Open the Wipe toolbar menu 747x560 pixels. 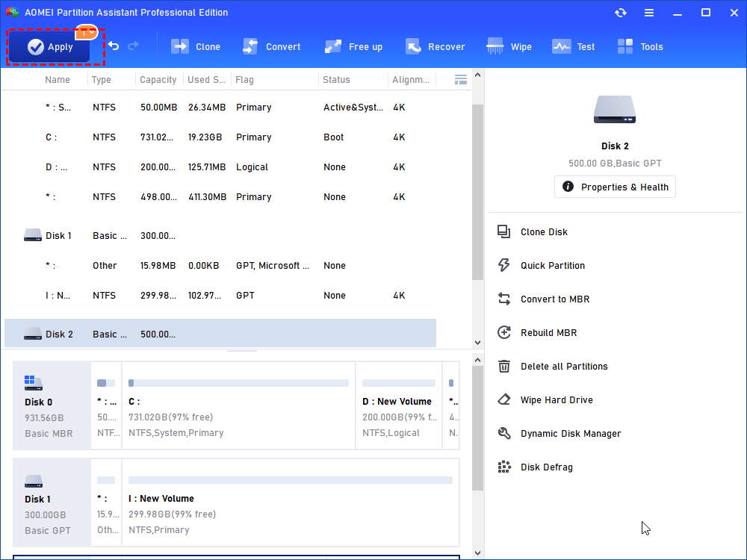point(509,46)
